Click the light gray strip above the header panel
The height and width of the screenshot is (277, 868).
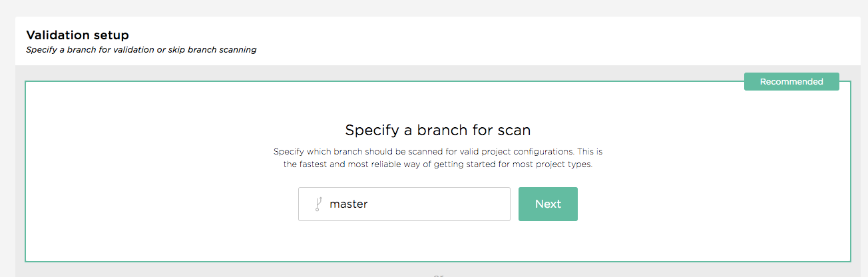coord(434,8)
